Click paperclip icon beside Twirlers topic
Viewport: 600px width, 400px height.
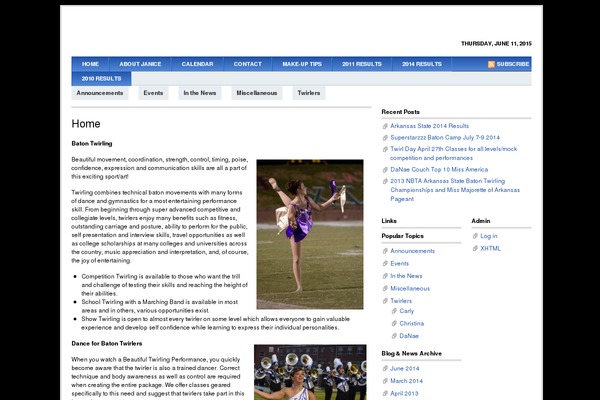pyautogui.click(x=385, y=301)
